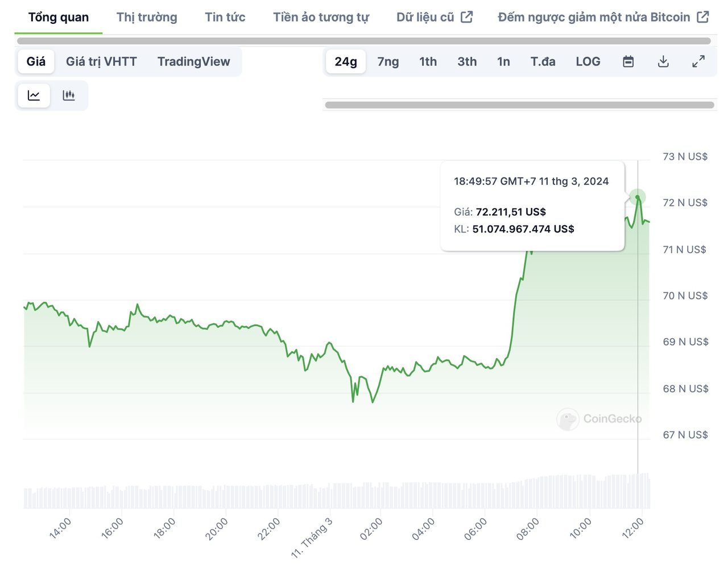The width and height of the screenshot is (728, 566).
Task: Click the highlighted price point on the chart
Action: 638,197
